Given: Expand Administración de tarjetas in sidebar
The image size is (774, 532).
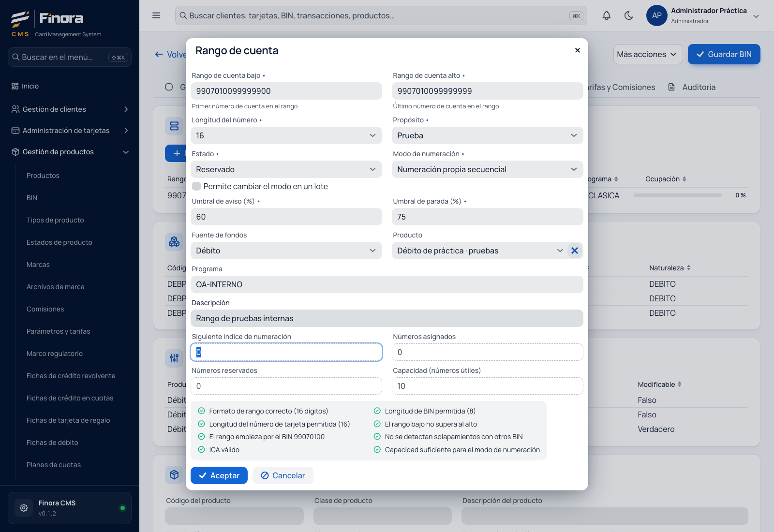Looking at the screenshot, I should point(70,131).
